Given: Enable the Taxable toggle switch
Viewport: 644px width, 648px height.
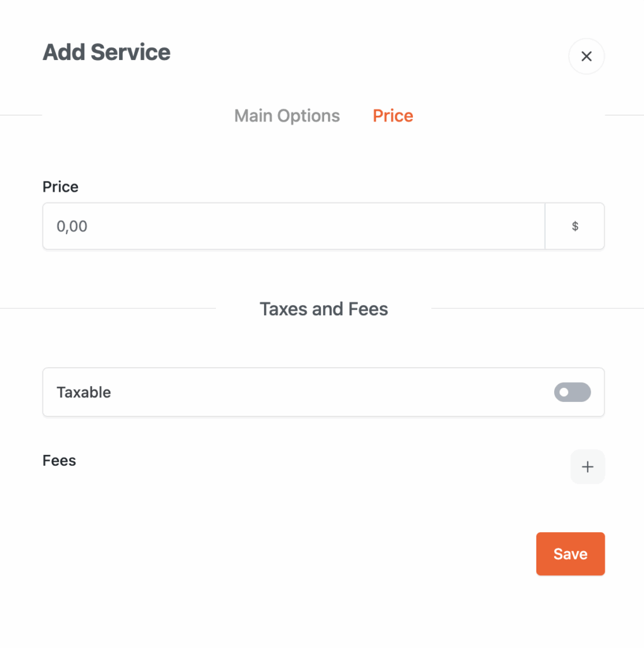Looking at the screenshot, I should click(572, 392).
